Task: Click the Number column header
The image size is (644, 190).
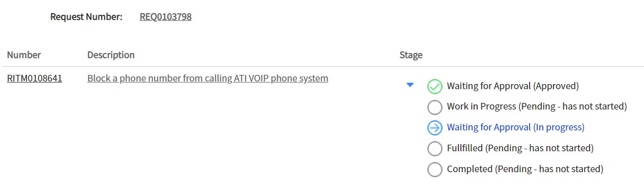Action: point(24,55)
